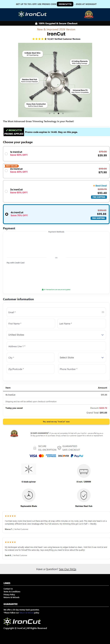Open the Contact Us footer link

click(8, 589)
